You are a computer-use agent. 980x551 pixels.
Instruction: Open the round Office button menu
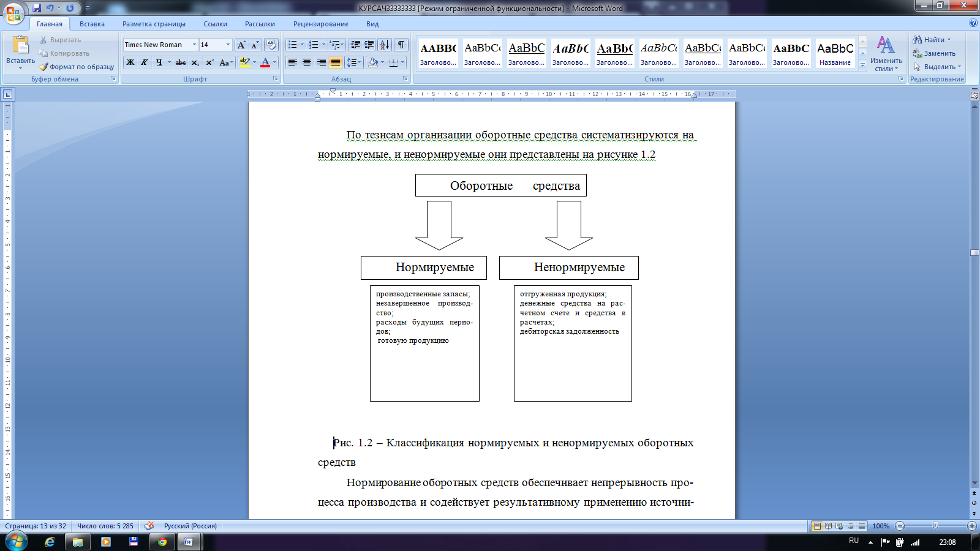point(13,13)
